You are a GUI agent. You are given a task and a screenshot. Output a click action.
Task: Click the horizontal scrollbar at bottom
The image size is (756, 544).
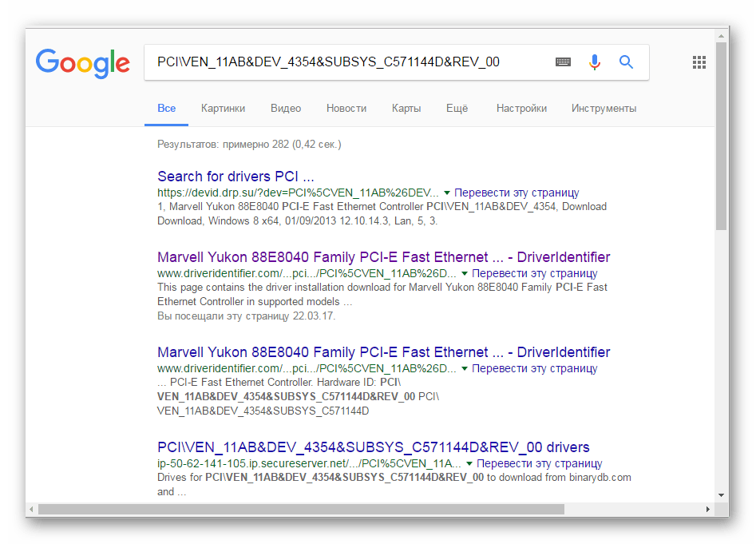(302, 509)
